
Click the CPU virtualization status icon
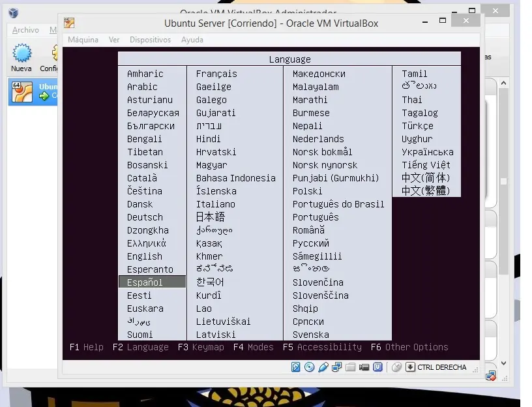[x=377, y=367]
